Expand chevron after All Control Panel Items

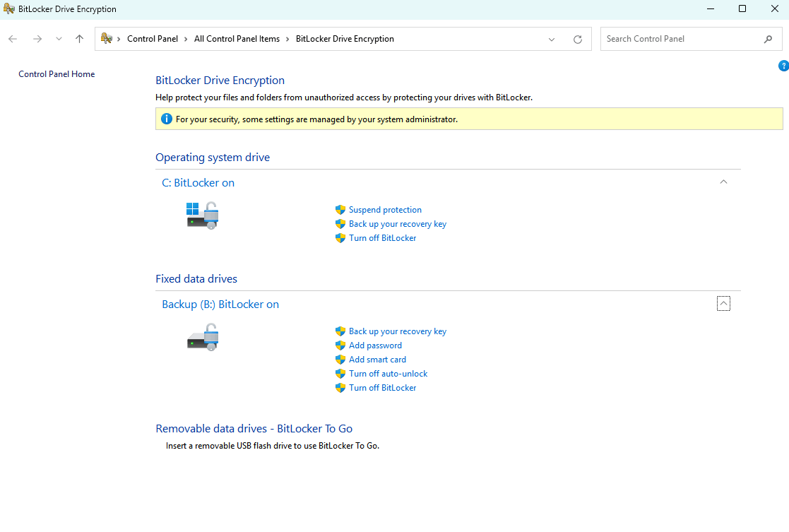(287, 40)
